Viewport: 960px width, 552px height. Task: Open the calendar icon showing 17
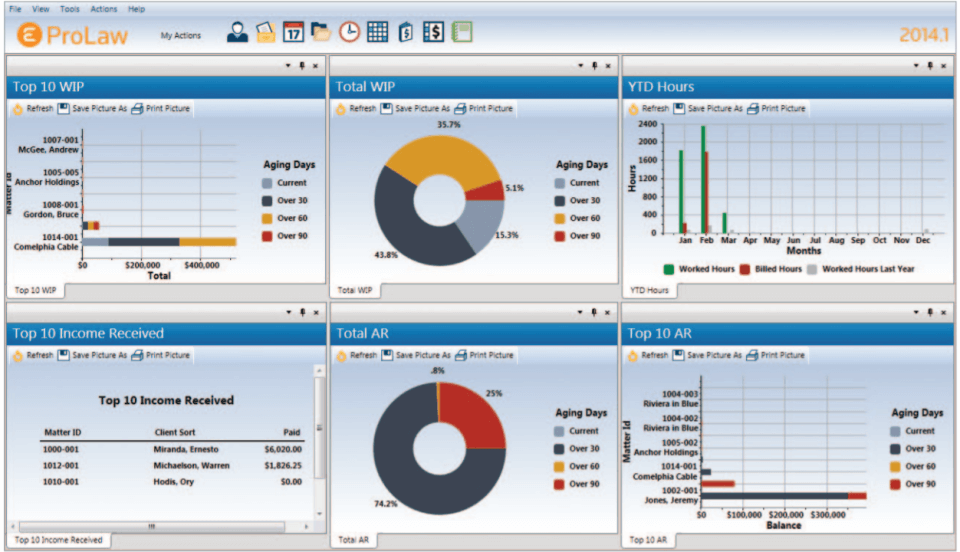click(293, 32)
